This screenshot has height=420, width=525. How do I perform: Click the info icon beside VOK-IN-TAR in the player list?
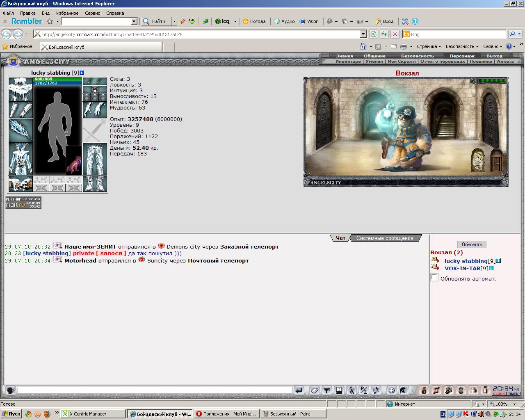point(491,268)
